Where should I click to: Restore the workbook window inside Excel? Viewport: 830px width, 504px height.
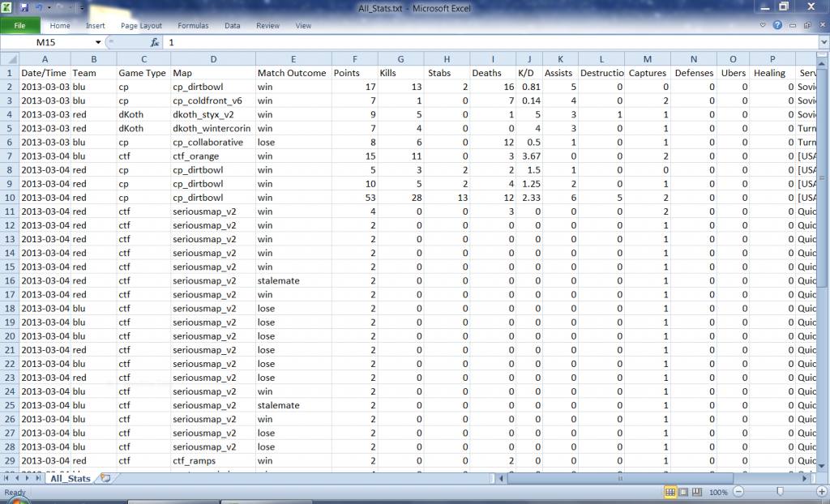tap(807, 25)
